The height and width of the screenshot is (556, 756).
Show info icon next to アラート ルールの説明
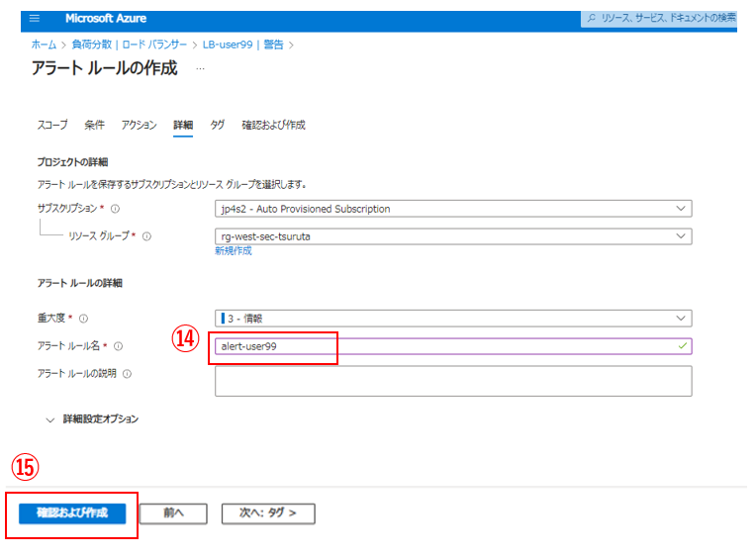coord(127,374)
